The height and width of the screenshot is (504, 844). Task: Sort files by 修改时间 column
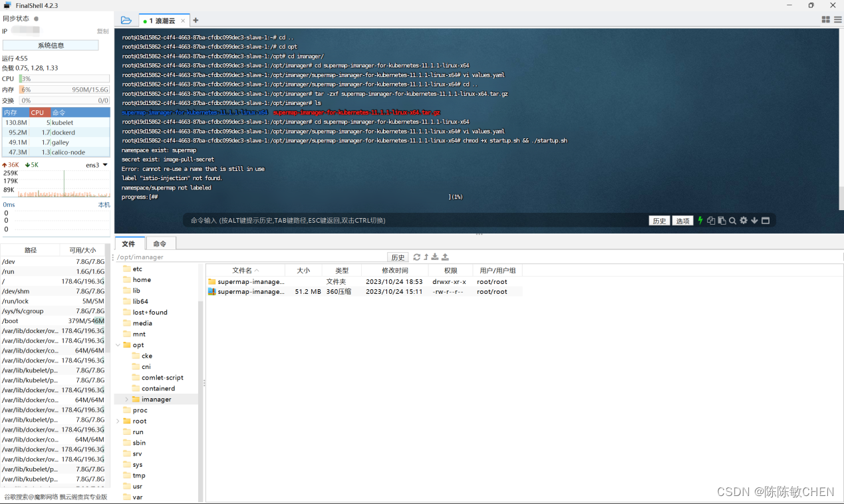tap(395, 271)
